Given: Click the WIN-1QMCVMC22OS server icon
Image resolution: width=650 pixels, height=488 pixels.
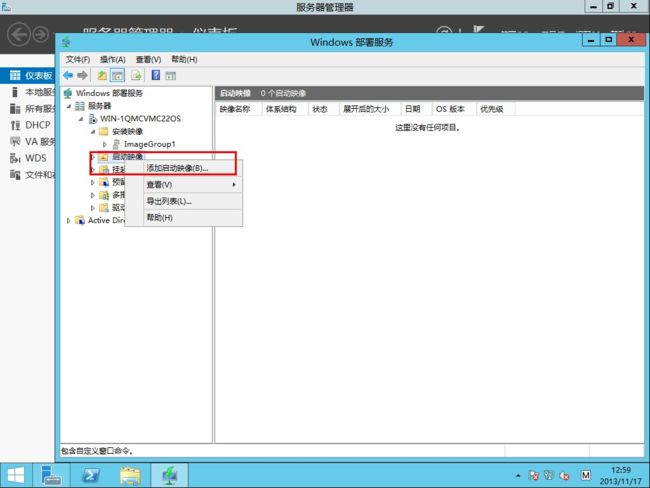Looking at the screenshot, I should click(x=93, y=119).
